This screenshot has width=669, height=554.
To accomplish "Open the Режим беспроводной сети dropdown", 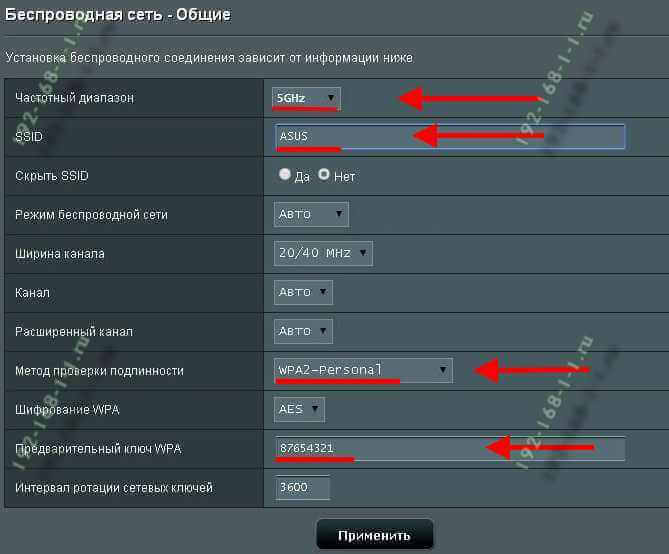I will (311, 214).
